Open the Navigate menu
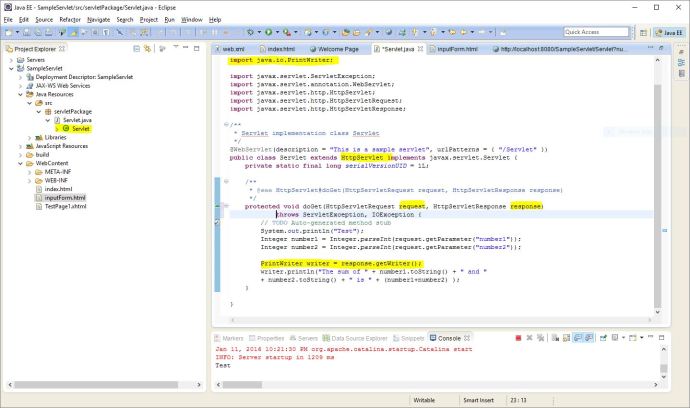Image resolution: width=690 pixels, height=408 pixels. click(x=99, y=20)
